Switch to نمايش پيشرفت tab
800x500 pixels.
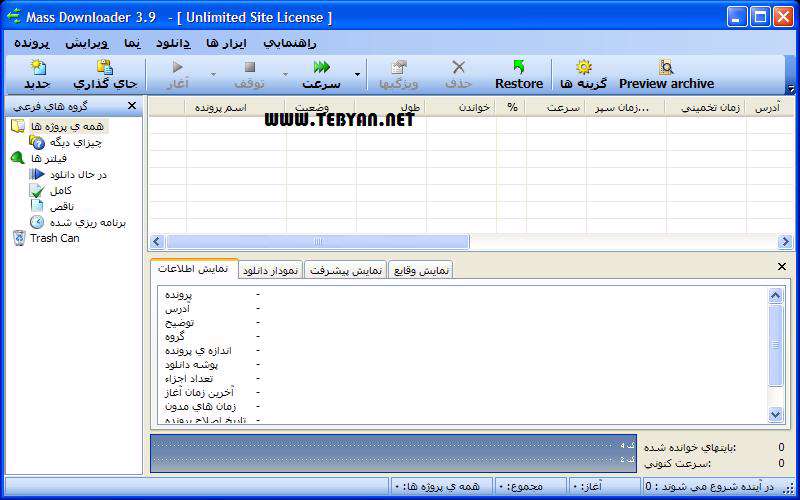346,270
